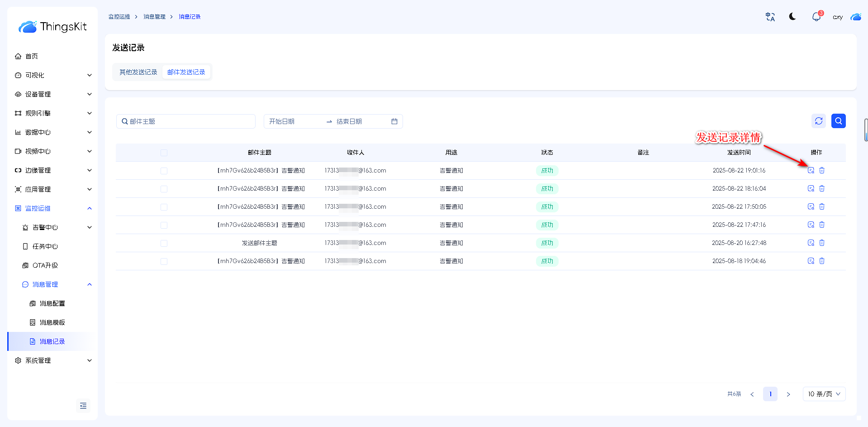Click the 监控运维 breadcrumb link
Screen dimensions: 868x427
[119, 17]
